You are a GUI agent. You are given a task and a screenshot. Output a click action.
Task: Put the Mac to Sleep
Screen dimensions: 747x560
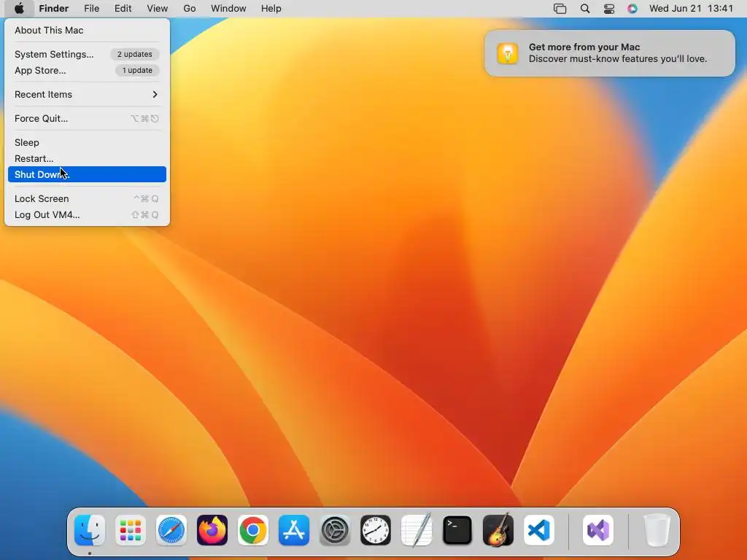pos(87,142)
